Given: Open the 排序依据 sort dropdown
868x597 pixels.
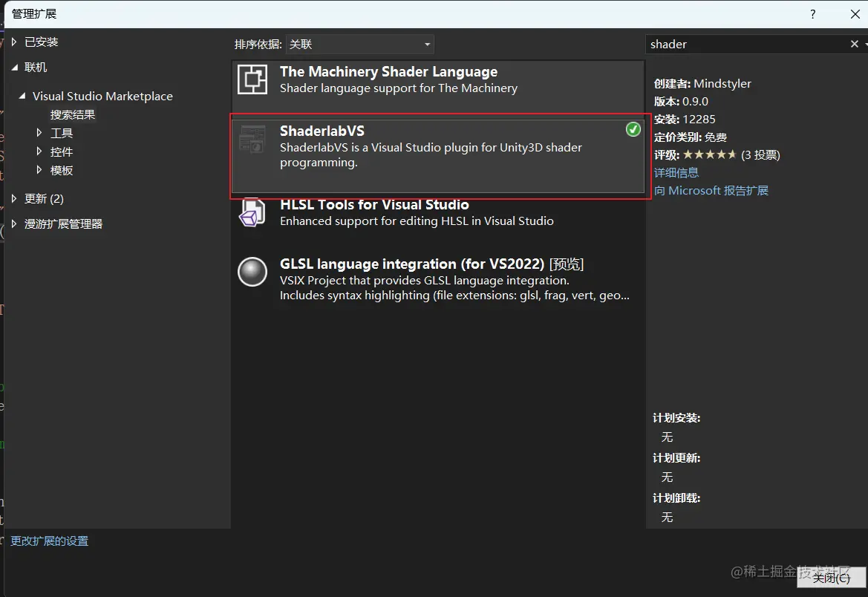Looking at the screenshot, I should click(x=360, y=45).
